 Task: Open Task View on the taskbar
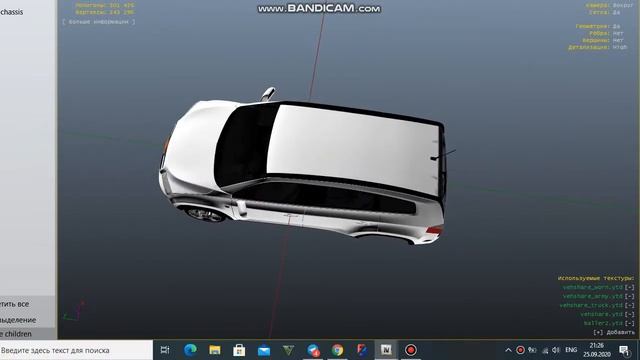[165, 350]
